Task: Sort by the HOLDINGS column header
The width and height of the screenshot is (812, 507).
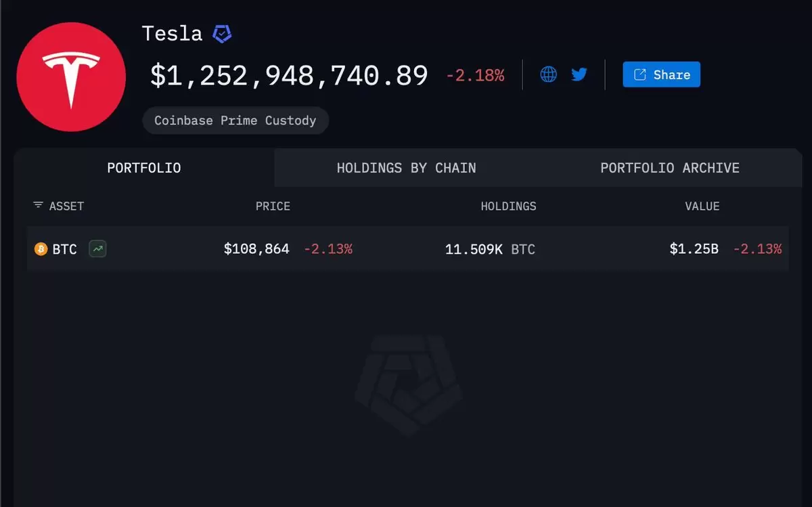Action: click(x=508, y=206)
